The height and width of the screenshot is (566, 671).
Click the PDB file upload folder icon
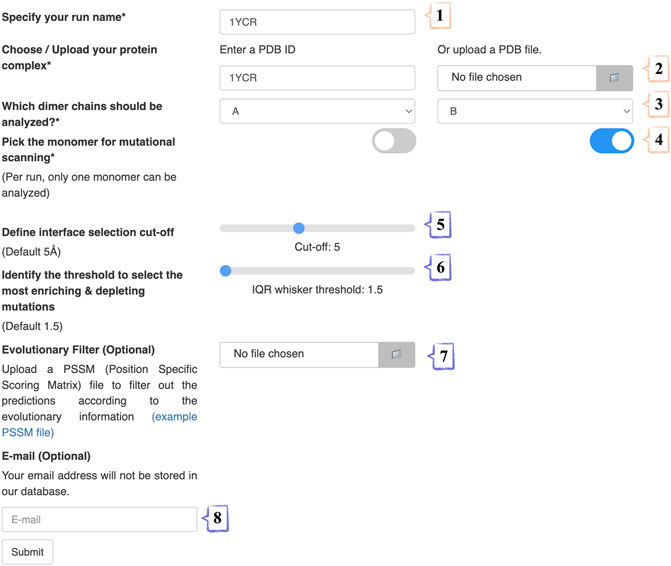(614, 77)
